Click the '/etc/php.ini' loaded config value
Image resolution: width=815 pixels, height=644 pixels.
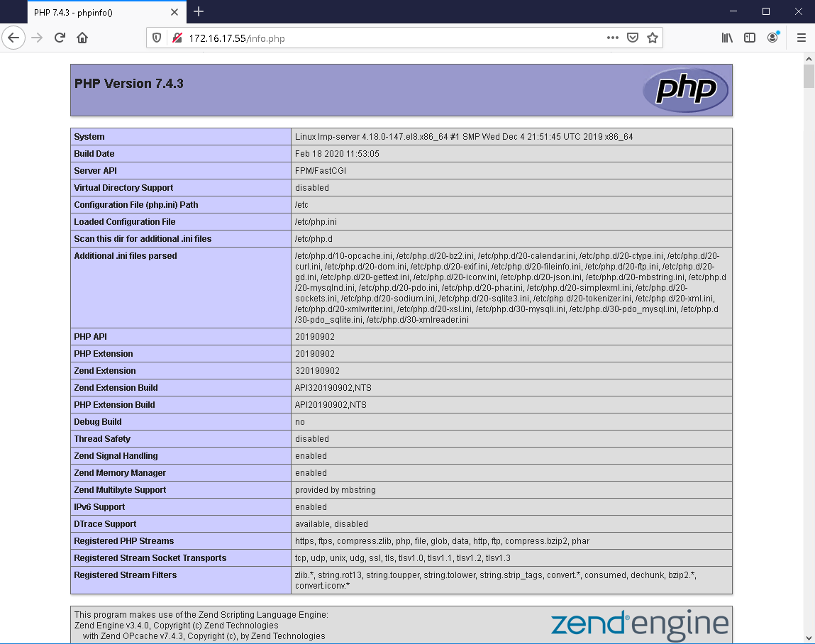point(316,222)
